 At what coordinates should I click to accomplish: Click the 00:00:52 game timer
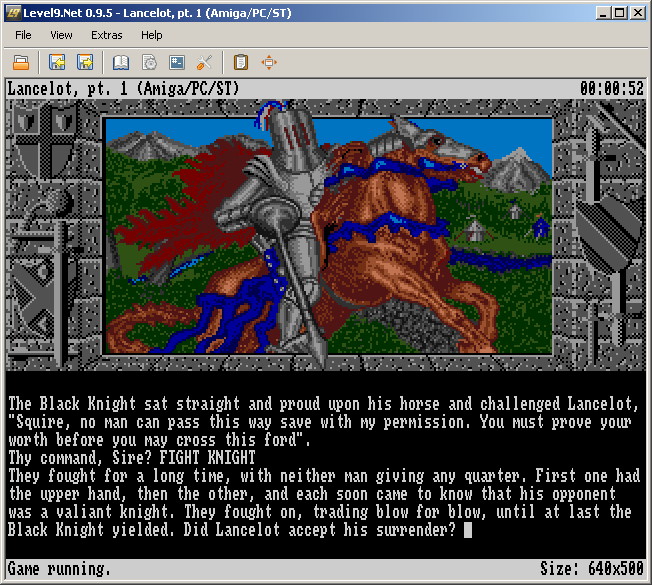[x=612, y=89]
